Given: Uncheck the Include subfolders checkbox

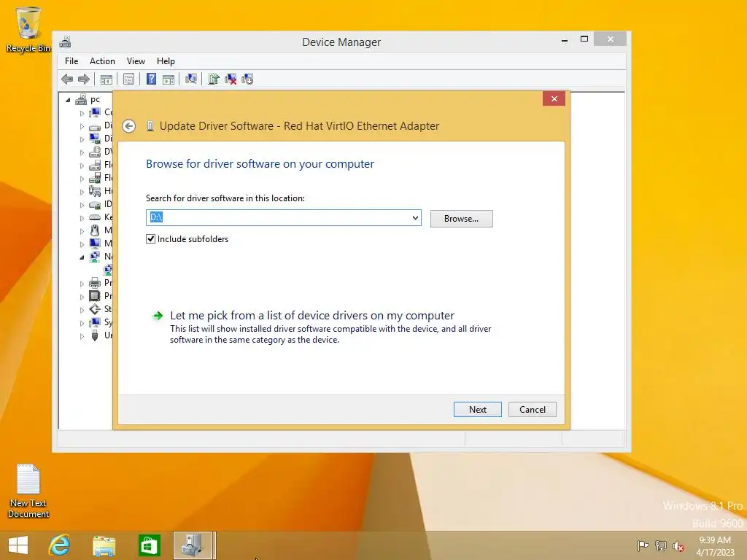Looking at the screenshot, I should (x=150, y=239).
